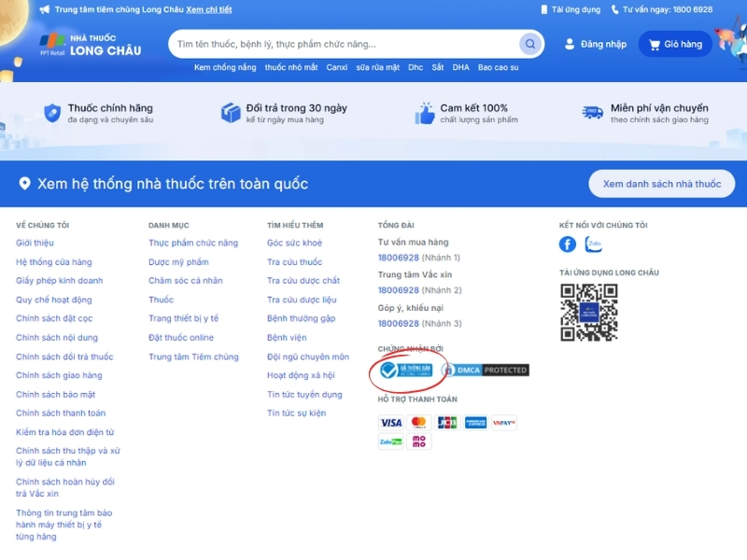
Task: Click the ZaloPay payment icon
Action: click(x=390, y=441)
